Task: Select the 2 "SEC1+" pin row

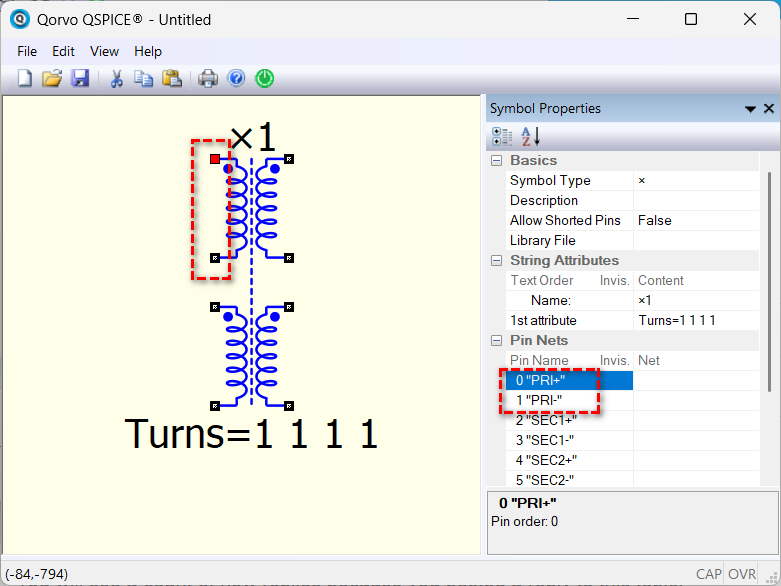Action: pyautogui.click(x=545, y=420)
